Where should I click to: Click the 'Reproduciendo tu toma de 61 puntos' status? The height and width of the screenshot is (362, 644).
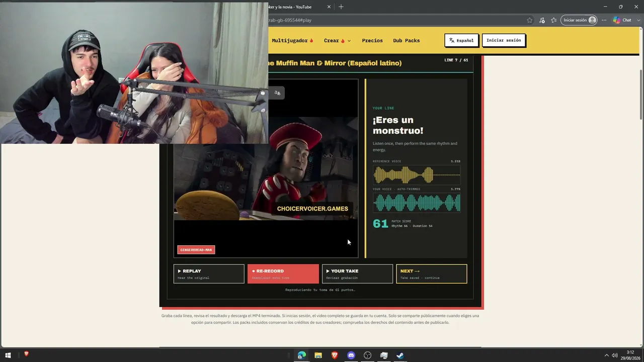[x=320, y=290]
